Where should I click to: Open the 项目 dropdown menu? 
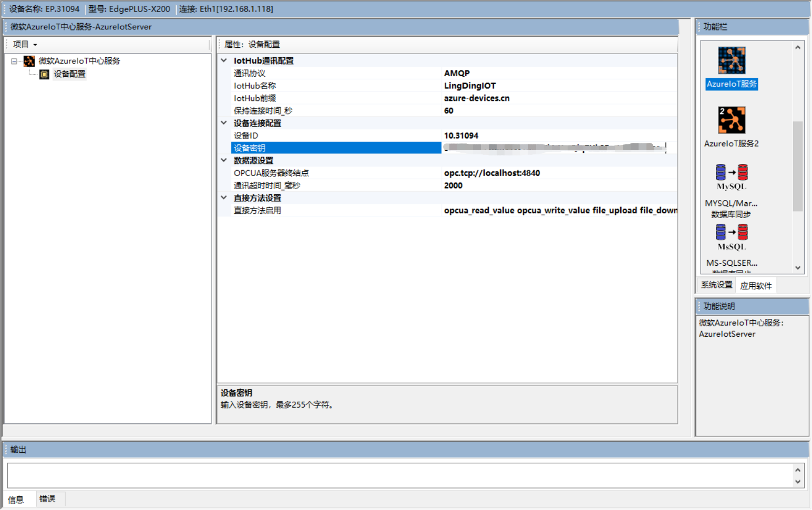click(25, 45)
